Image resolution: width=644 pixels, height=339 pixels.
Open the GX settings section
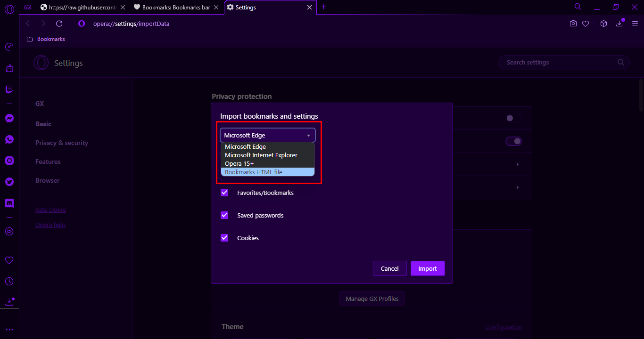(x=40, y=104)
